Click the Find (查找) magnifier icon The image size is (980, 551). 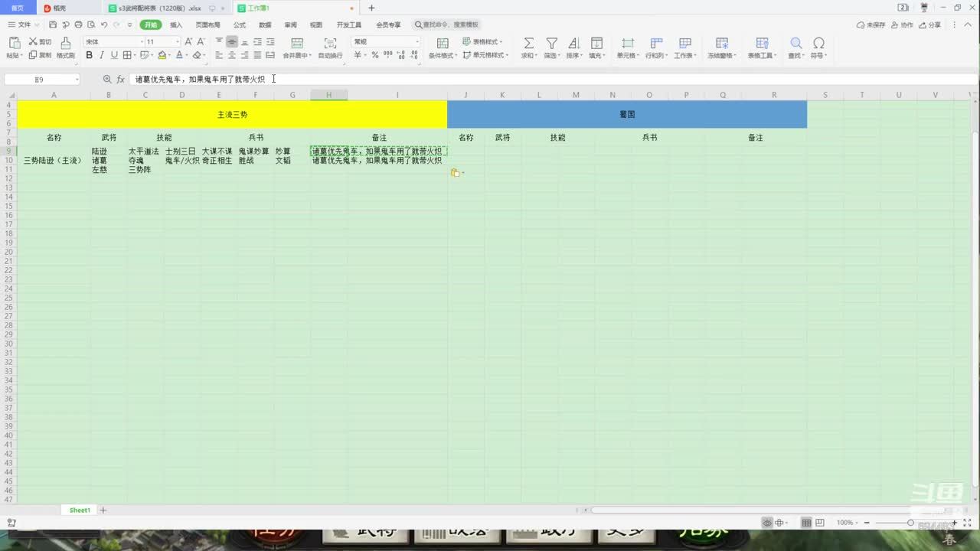pyautogui.click(x=796, y=44)
